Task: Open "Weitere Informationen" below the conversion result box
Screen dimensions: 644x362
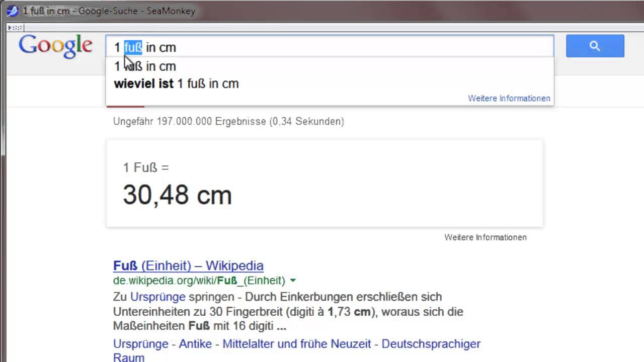Action: point(486,237)
